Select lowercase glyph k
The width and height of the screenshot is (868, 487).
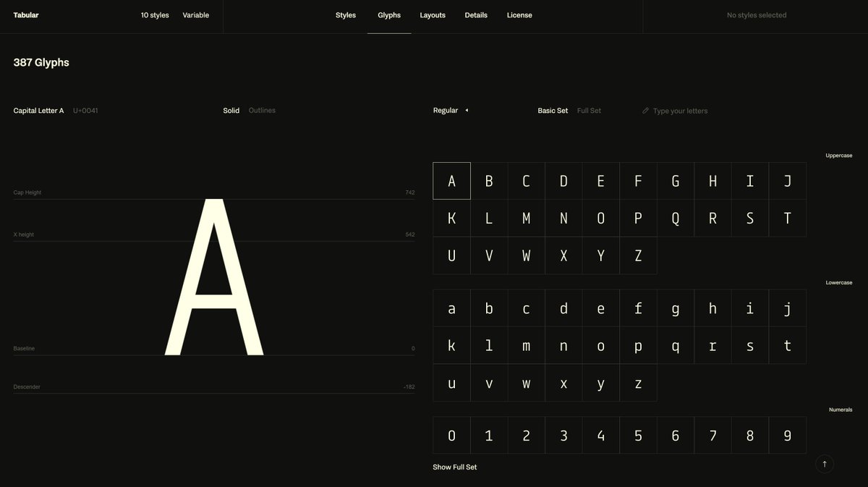[x=451, y=345]
